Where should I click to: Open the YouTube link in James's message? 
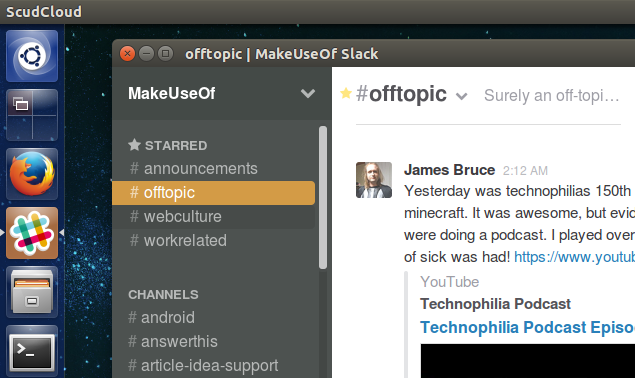click(574, 256)
